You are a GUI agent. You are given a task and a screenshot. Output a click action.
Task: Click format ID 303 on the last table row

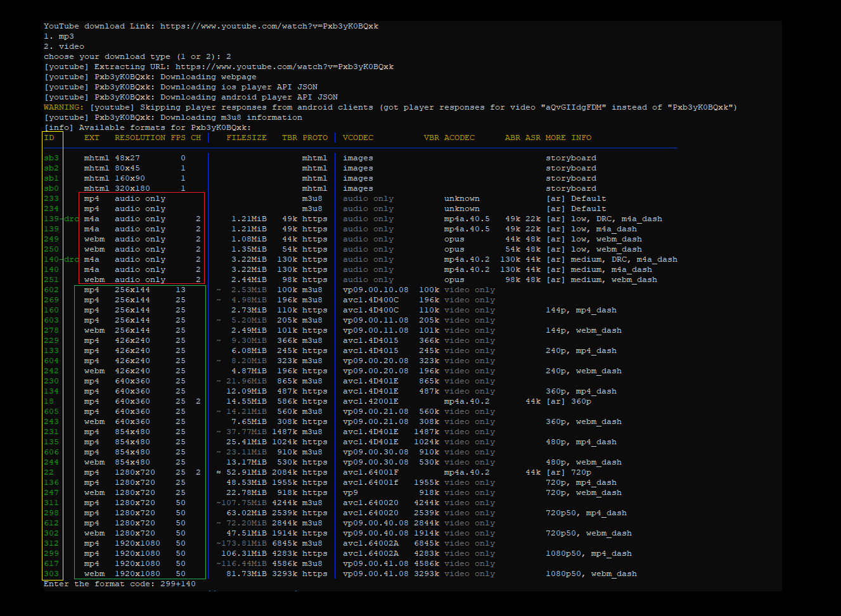coord(51,574)
